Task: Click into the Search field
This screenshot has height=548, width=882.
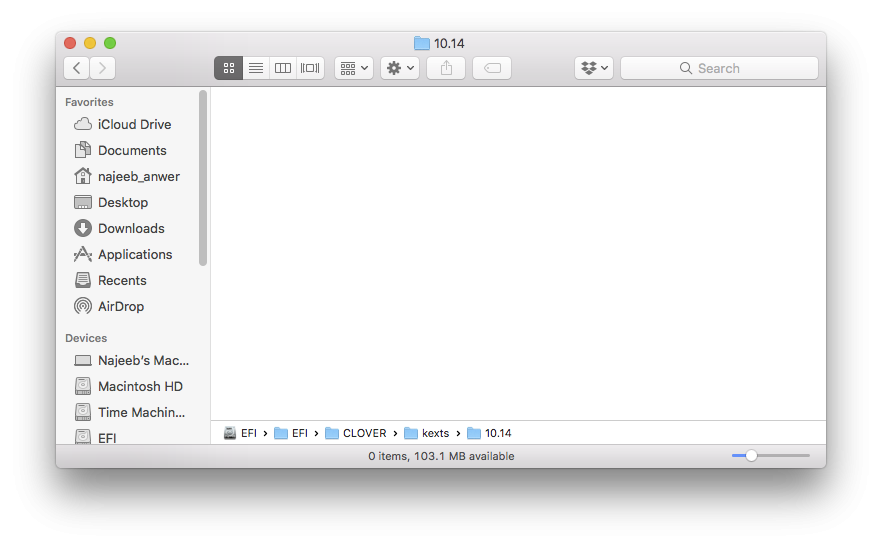Action: (x=719, y=68)
